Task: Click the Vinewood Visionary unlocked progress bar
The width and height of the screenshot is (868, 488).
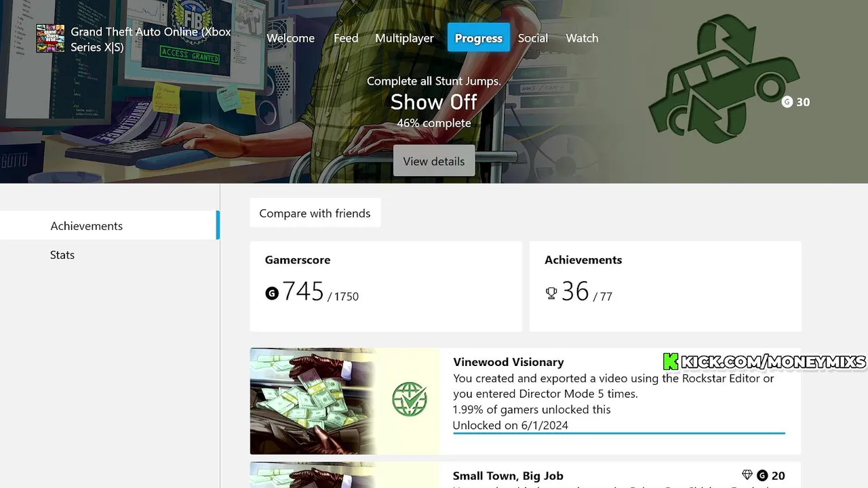Action: (x=619, y=432)
